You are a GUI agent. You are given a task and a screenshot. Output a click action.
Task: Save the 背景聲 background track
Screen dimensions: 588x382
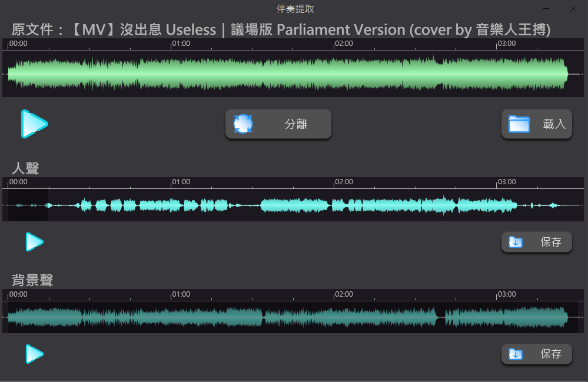[x=537, y=354]
